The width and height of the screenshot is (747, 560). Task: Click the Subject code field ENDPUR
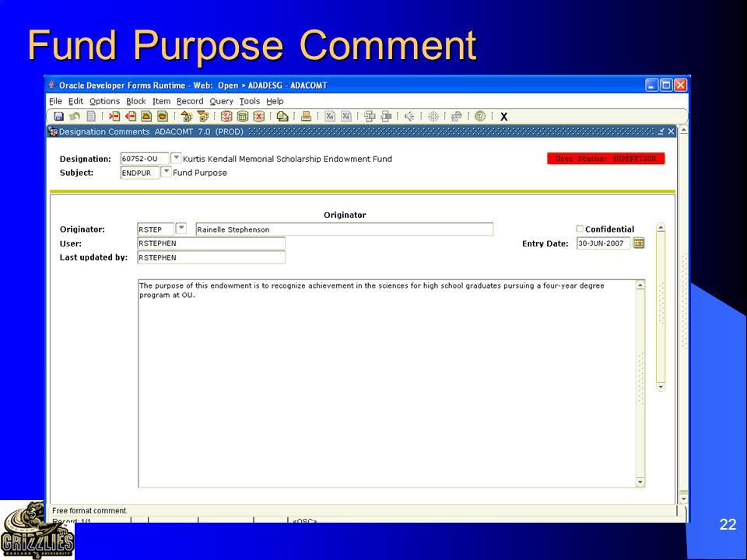point(139,173)
